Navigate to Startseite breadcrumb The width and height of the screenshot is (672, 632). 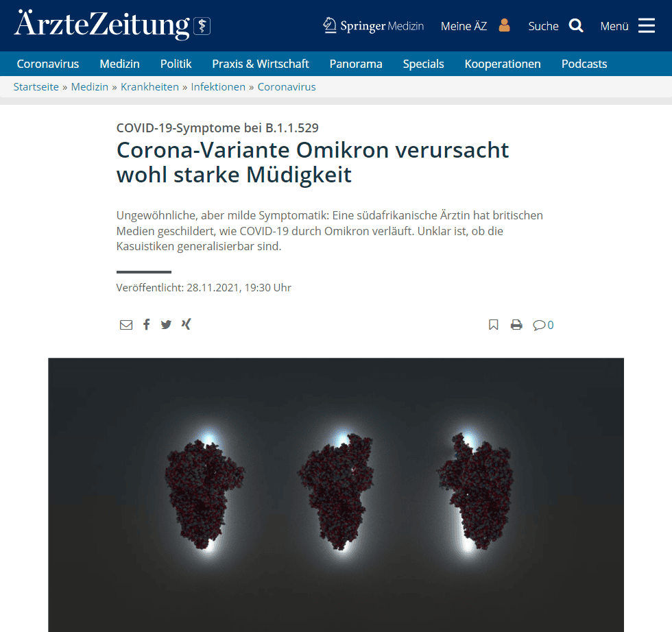point(36,87)
